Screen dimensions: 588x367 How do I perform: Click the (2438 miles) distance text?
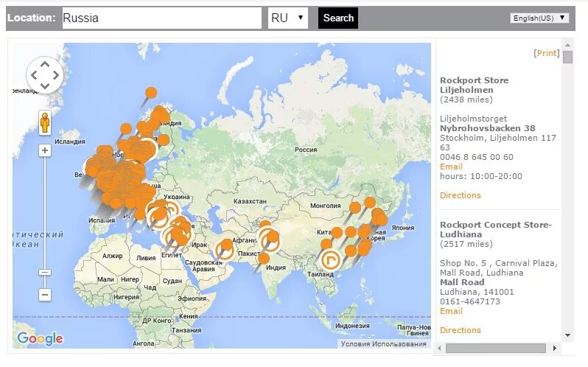(466, 99)
